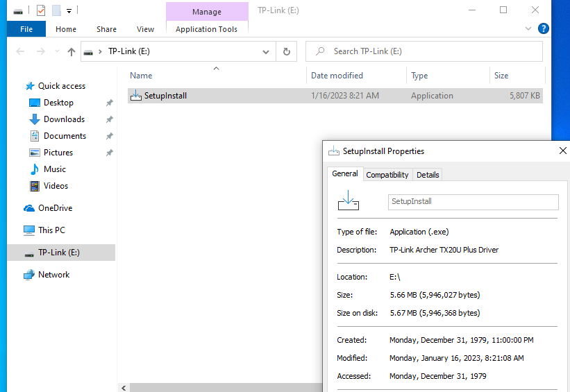Click the drive icon in the title bar

18,11
